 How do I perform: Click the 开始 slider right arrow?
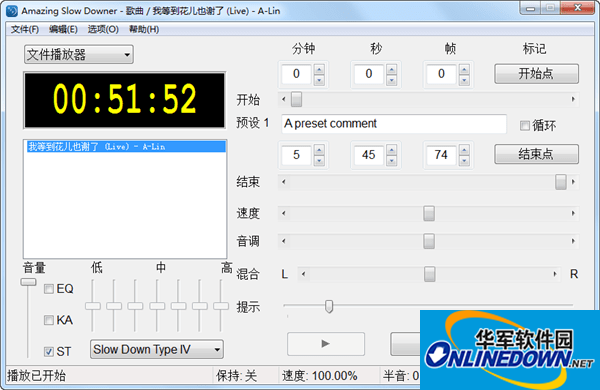pos(573,100)
